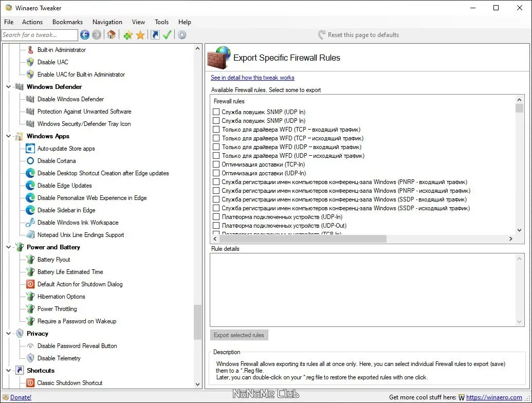This screenshot has height=403, width=532.
Task: Click the Disable Windows Ink Workspace pen icon
Action: (x=30, y=223)
